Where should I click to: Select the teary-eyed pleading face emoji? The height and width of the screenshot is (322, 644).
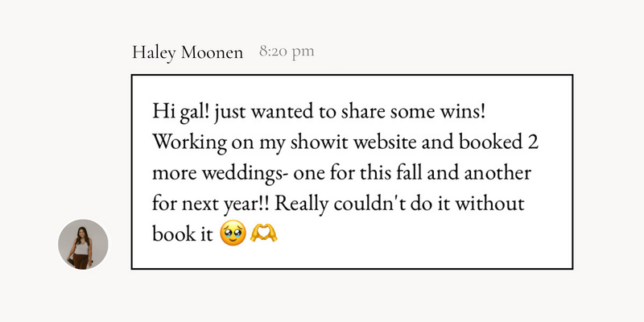pos(233,233)
